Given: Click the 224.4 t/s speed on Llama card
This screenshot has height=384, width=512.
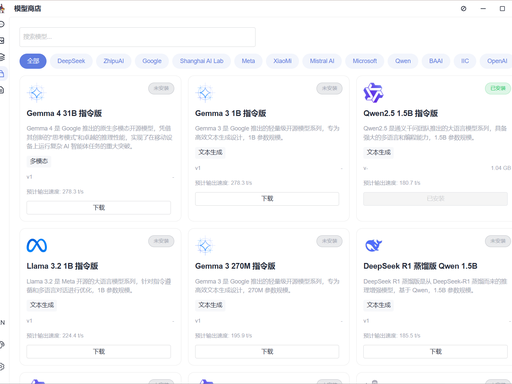Looking at the screenshot, I should (x=73, y=336).
